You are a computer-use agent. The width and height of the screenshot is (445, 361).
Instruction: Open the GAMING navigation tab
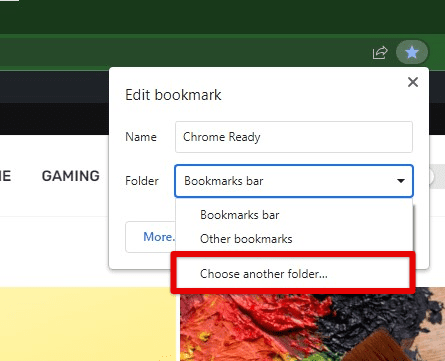click(x=71, y=176)
